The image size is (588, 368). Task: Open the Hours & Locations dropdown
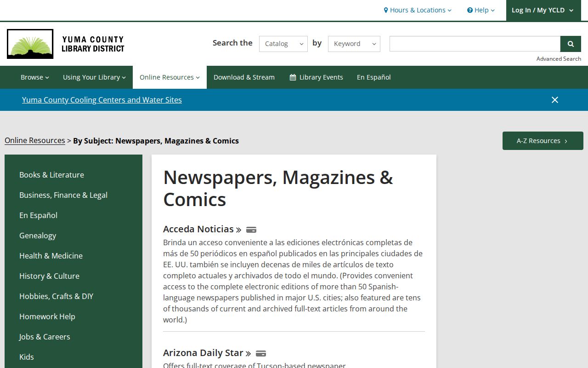pos(418,10)
